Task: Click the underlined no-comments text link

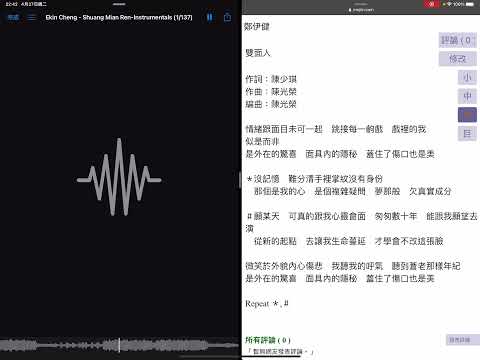Action: [x=279, y=352]
